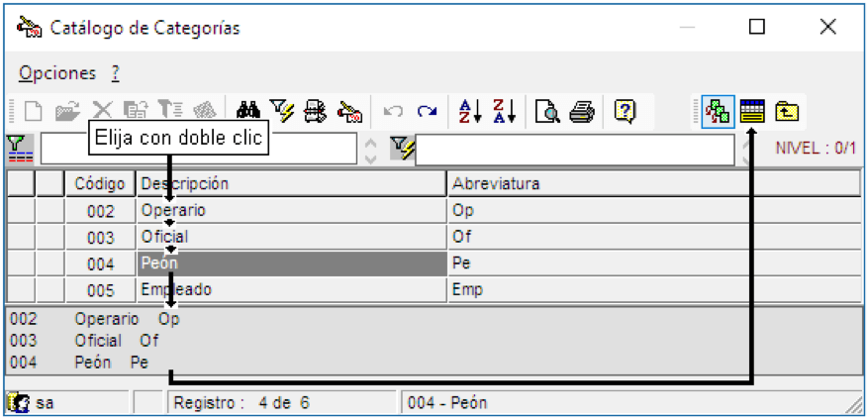Sort descending with Z-A icon
The width and height of the screenshot is (868, 420).
coord(504,111)
